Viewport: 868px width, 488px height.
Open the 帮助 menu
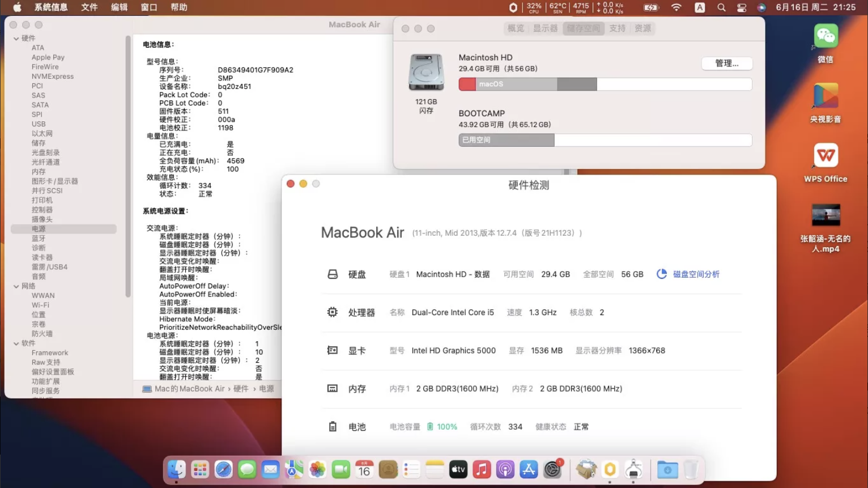coord(179,7)
